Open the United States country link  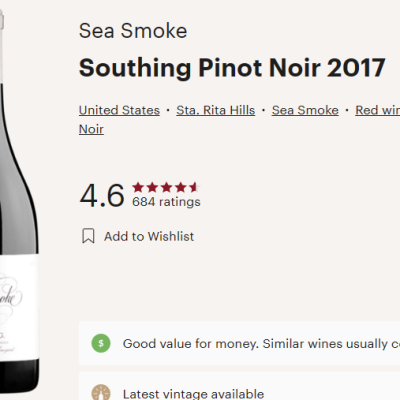pyautogui.click(x=119, y=110)
